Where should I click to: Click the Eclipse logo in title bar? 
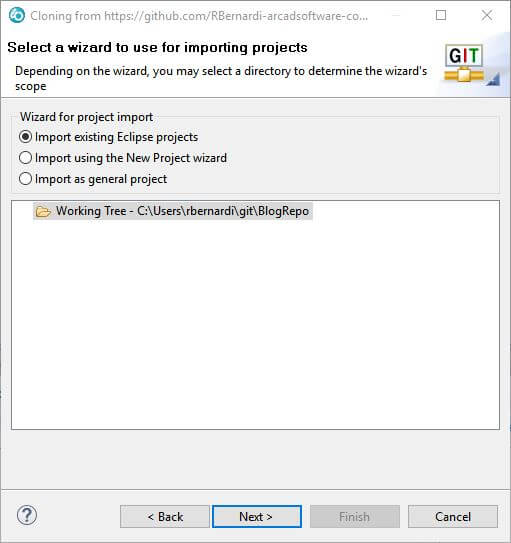pos(17,16)
